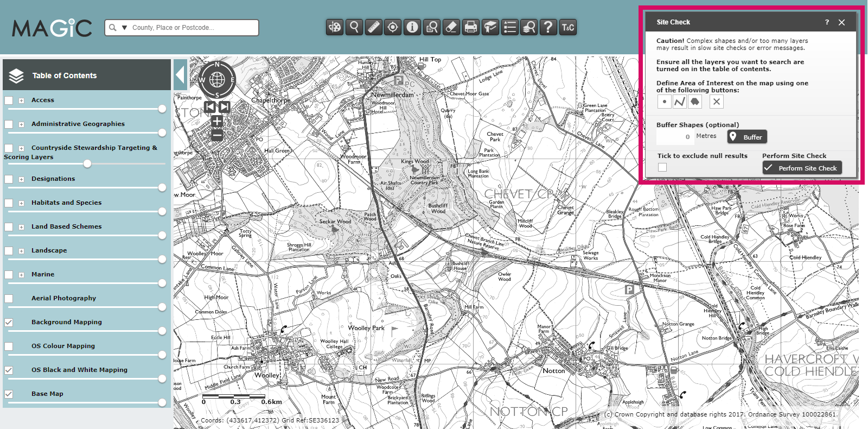Pan map south with compass S

pos(217,95)
